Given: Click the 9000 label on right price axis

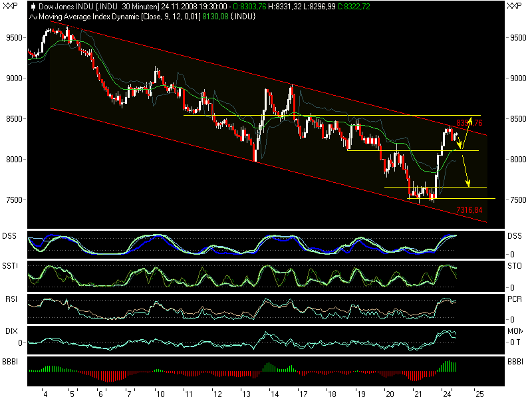Looking at the screenshot, I should pos(519,78).
